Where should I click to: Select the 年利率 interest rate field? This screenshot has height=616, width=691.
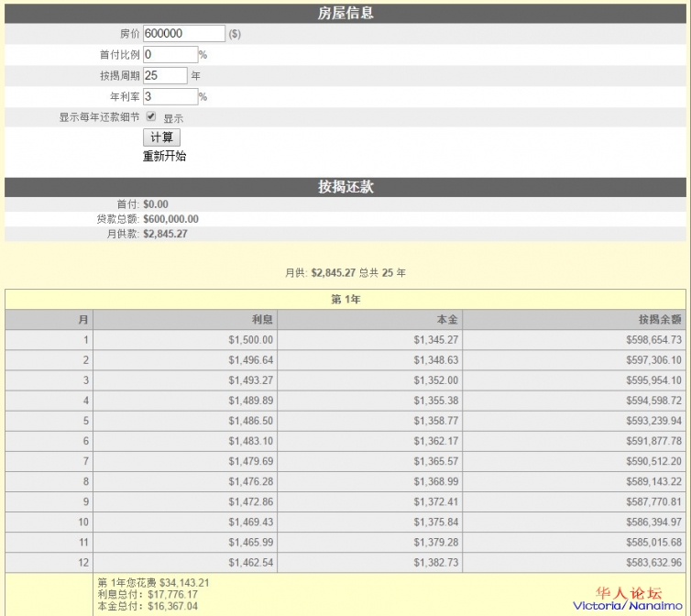click(x=170, y=97)
